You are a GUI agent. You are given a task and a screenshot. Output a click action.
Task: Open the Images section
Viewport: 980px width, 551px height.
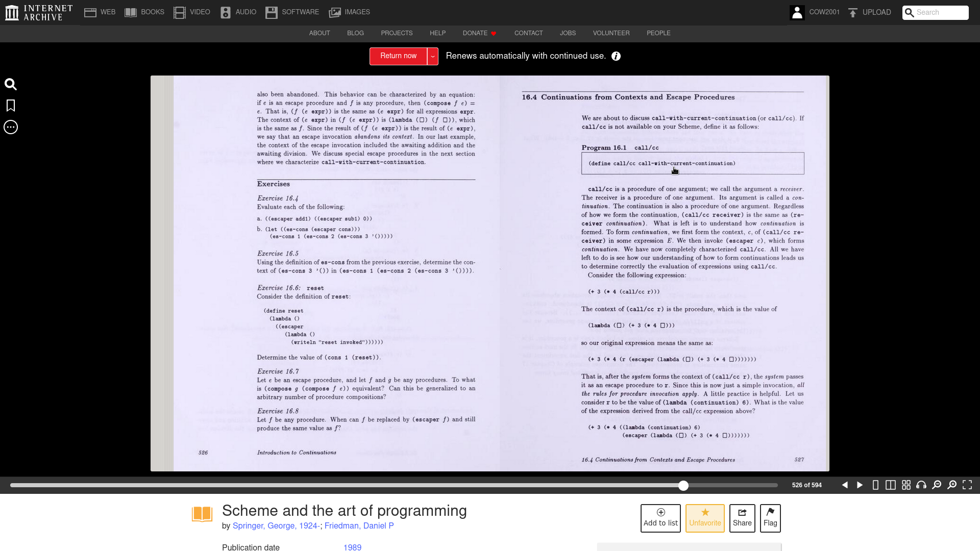(349, 12)
